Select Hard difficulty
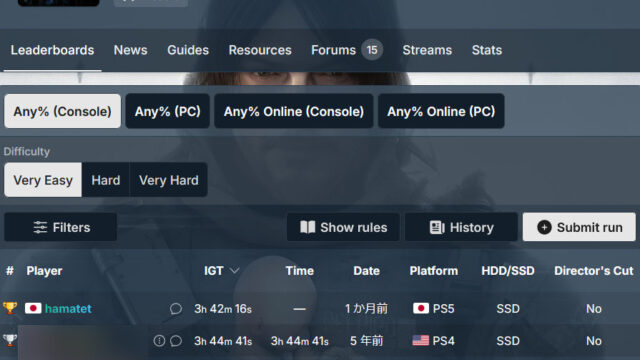The image size is (640, 360). tap(106, 180)
